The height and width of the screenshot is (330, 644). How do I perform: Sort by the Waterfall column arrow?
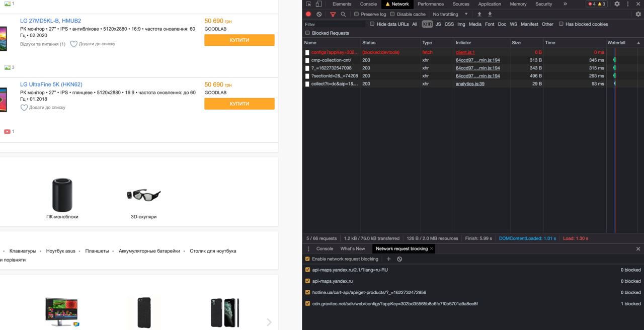point(639,43)
